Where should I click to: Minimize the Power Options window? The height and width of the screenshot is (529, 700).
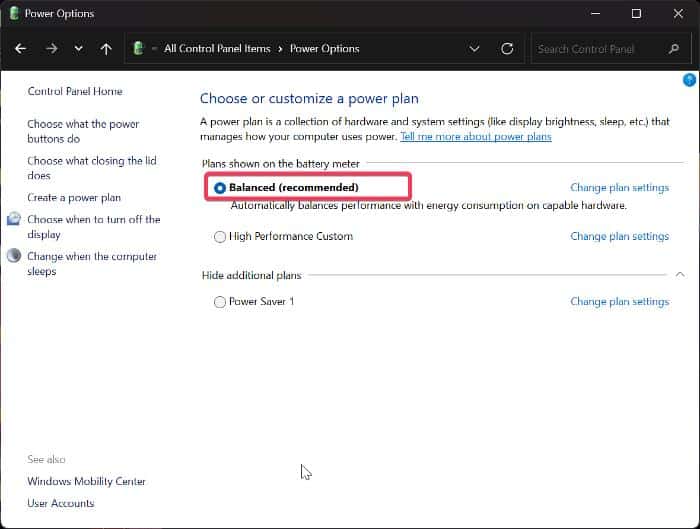[595, 13]
